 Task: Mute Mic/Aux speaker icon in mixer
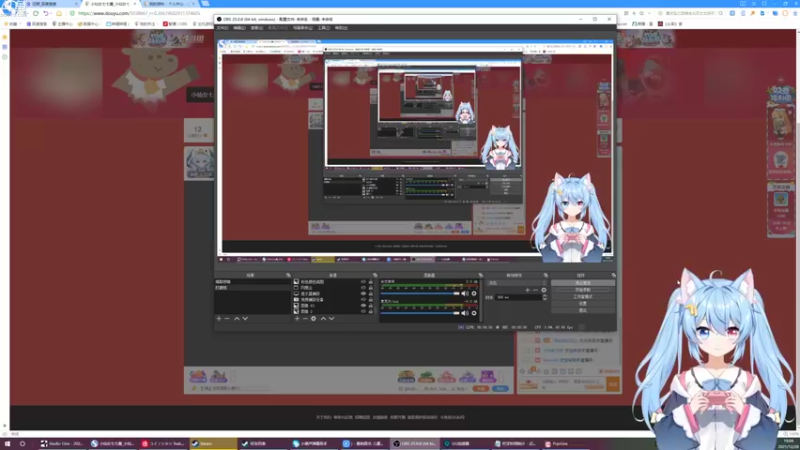tap(464, 313)
